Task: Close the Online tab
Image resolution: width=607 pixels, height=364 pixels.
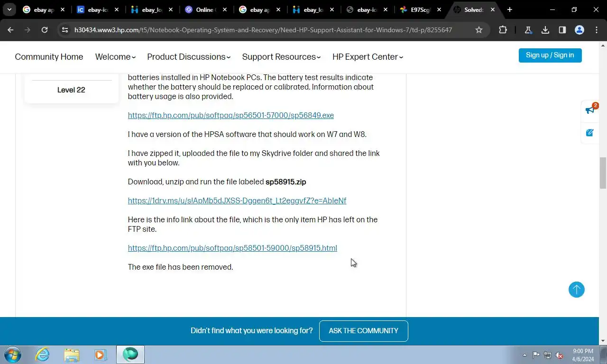Action: coord(225,9)
